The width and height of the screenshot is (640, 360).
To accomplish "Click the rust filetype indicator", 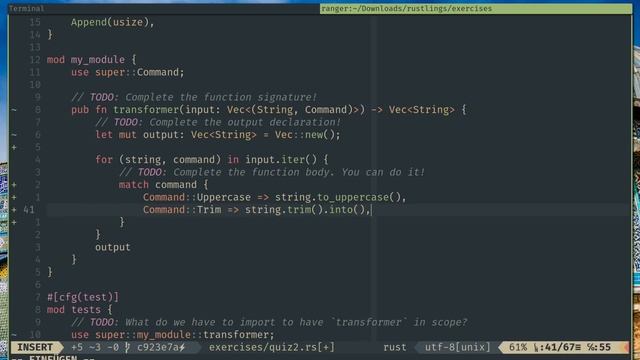I will [395, 347].
